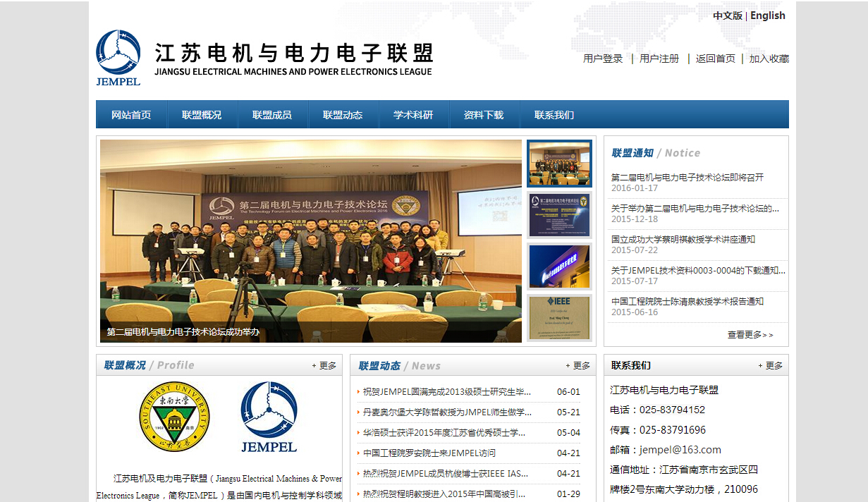Open notice 第二届电机与电力电子技术论坛即将召开
This screenshot has height=502, width=868.
tap(687, 178)
